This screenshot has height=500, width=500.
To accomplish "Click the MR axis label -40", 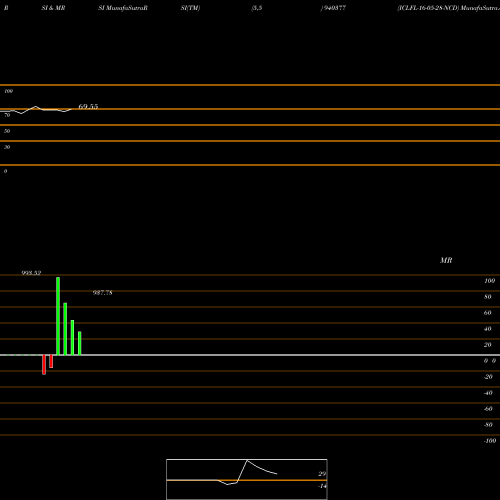I will 488,393.
